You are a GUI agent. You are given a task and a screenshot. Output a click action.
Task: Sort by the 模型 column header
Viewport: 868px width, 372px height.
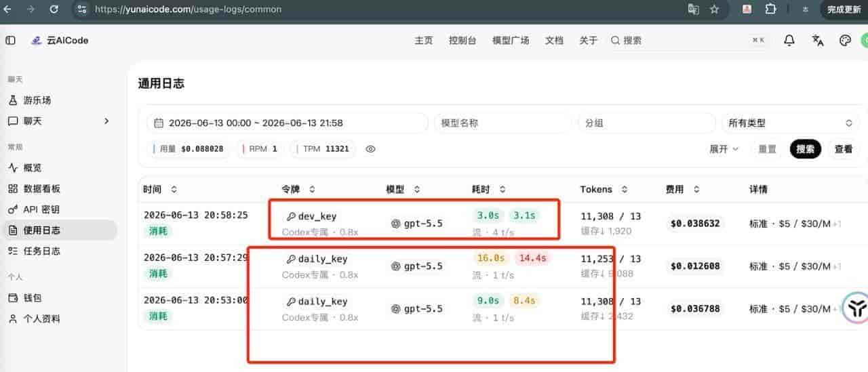[x=403, y=190]
